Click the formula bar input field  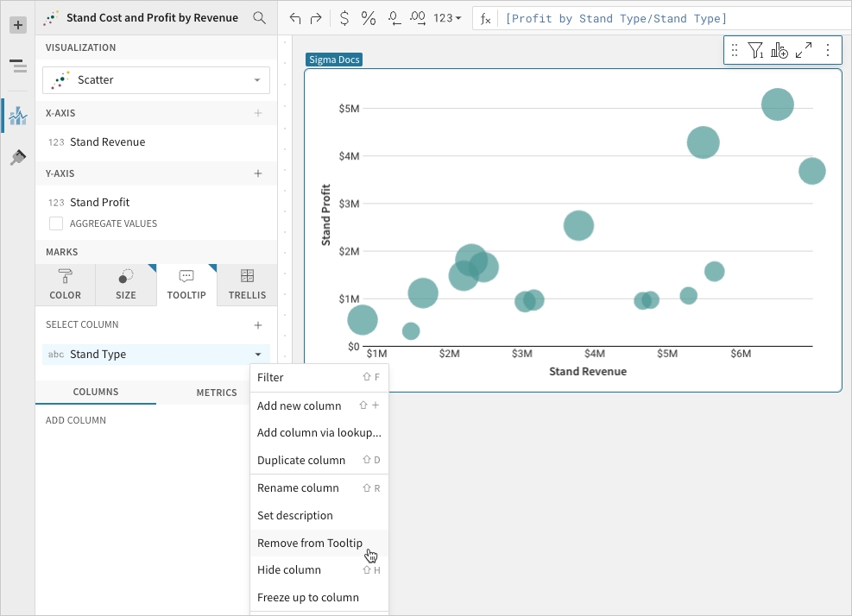665,18
